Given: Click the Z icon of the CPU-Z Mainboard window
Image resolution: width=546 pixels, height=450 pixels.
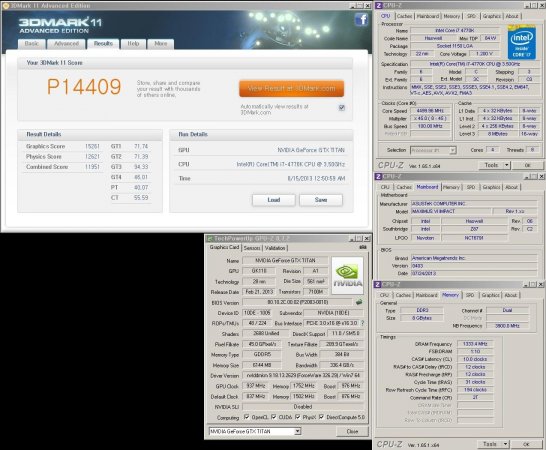Looking at the screenshot, I should 379,177.
